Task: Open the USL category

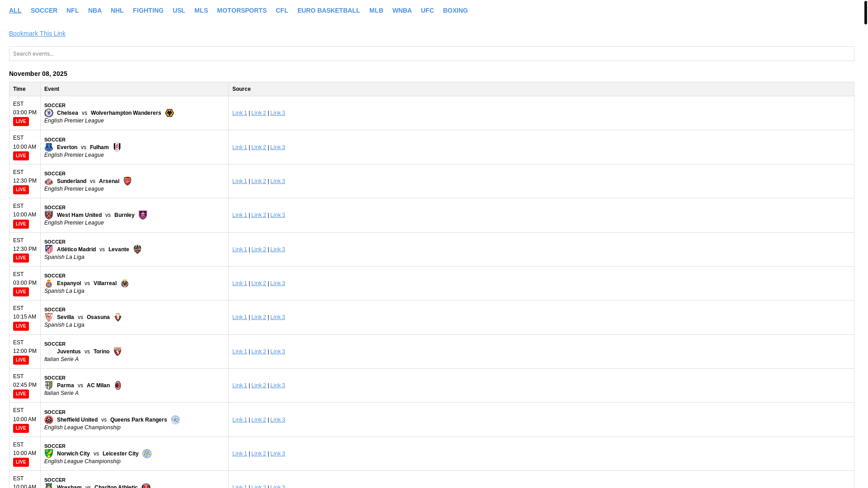Action: point(179,10)
